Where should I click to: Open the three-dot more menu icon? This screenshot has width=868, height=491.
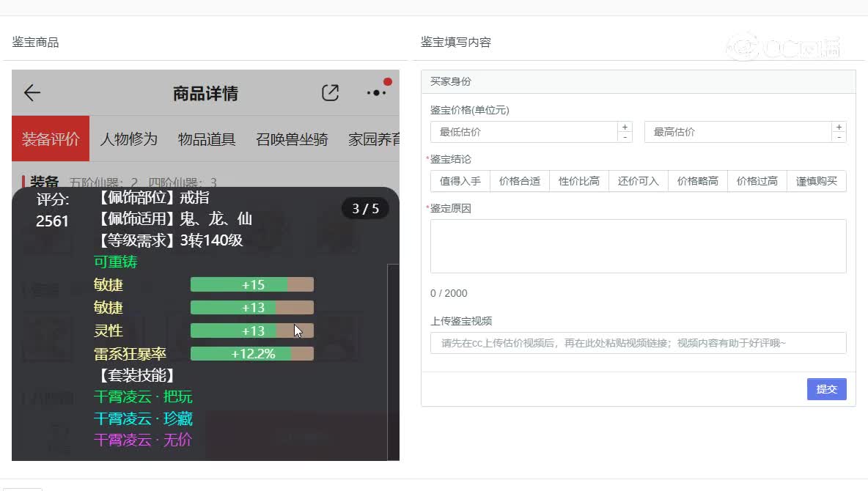point(376,92)
